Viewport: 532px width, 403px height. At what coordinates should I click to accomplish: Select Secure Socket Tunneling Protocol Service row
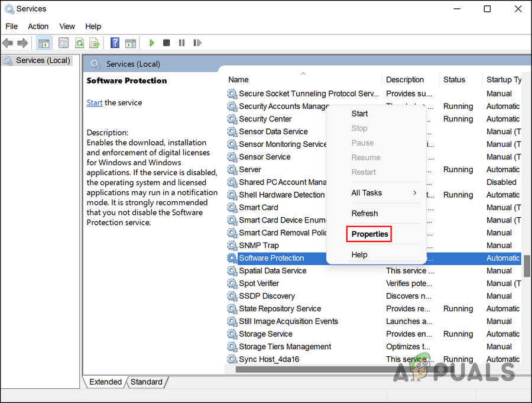pos(374,94)
